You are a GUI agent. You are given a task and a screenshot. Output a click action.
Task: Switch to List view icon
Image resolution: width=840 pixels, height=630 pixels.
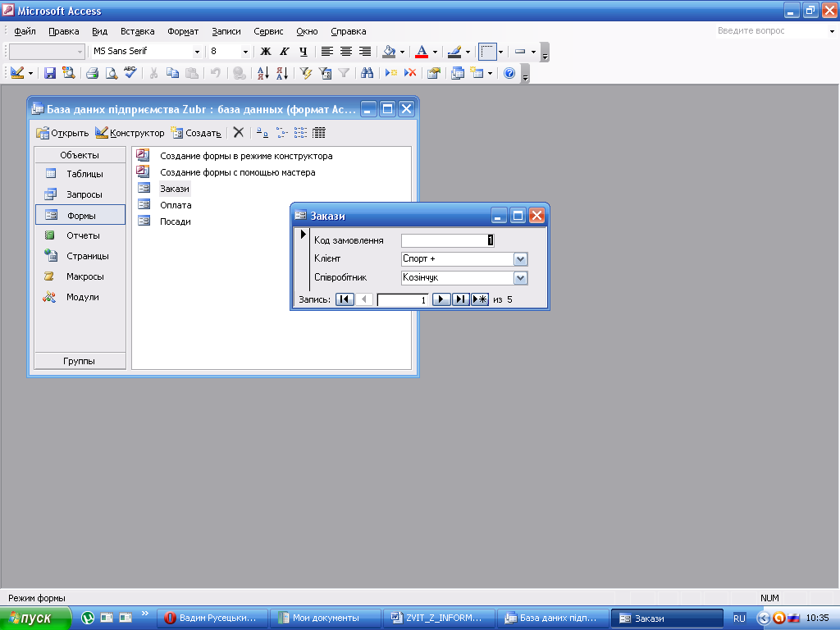300,132
